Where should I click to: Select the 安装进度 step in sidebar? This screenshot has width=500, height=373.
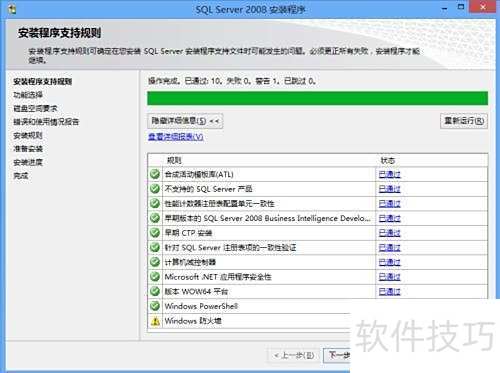pos(28,162)
